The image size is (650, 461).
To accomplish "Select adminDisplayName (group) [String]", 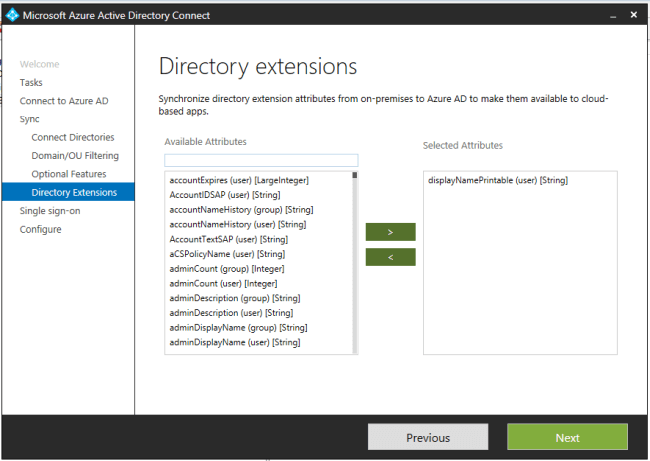I will pyautogui.click(x=238, y=328).
